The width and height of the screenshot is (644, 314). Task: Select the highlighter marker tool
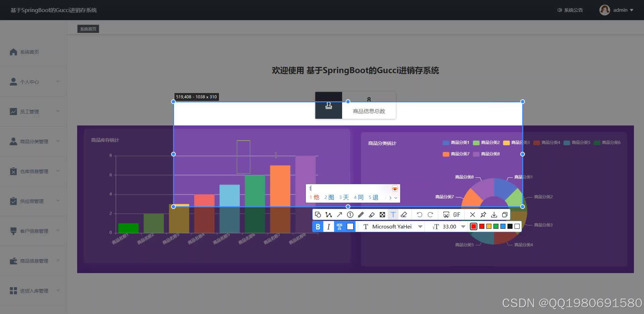pos(372,215)
